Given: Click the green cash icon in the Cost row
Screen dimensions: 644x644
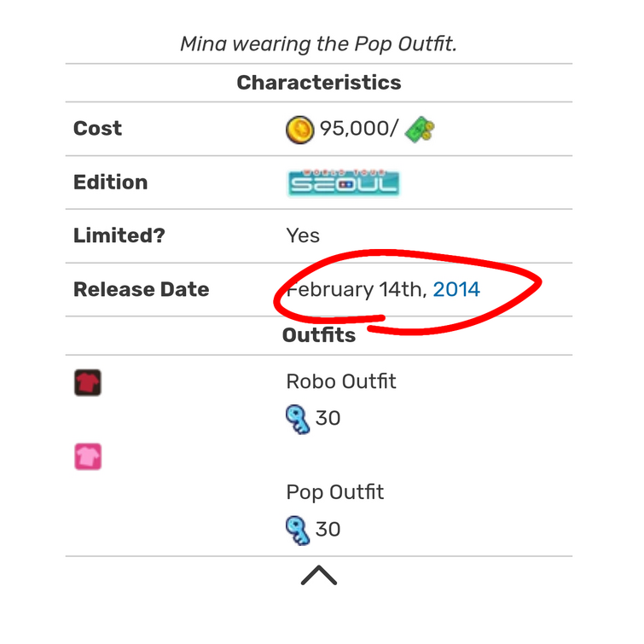Looking at the screenshot, I should (420, 130).
